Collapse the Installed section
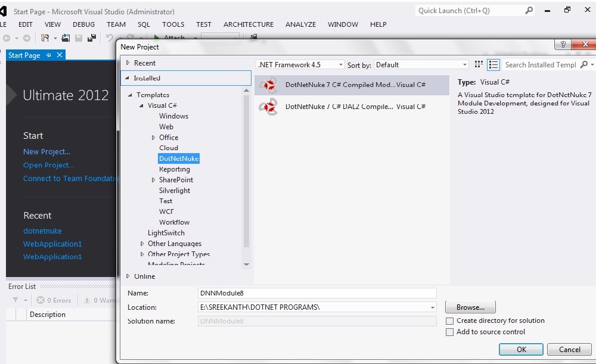 coord(127,78)
